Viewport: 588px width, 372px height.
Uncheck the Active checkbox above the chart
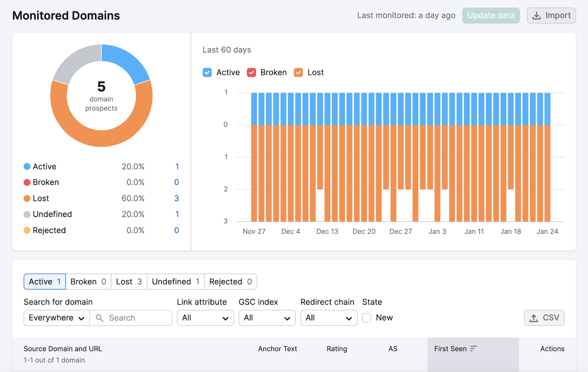coord(207,72)
